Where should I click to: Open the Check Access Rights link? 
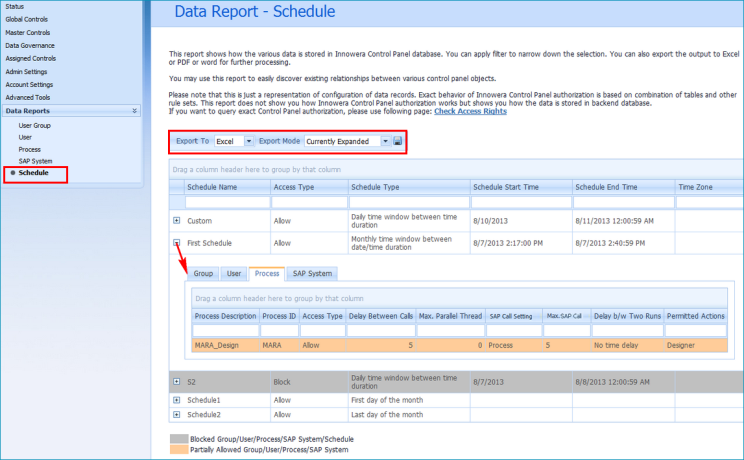[470, 111]
